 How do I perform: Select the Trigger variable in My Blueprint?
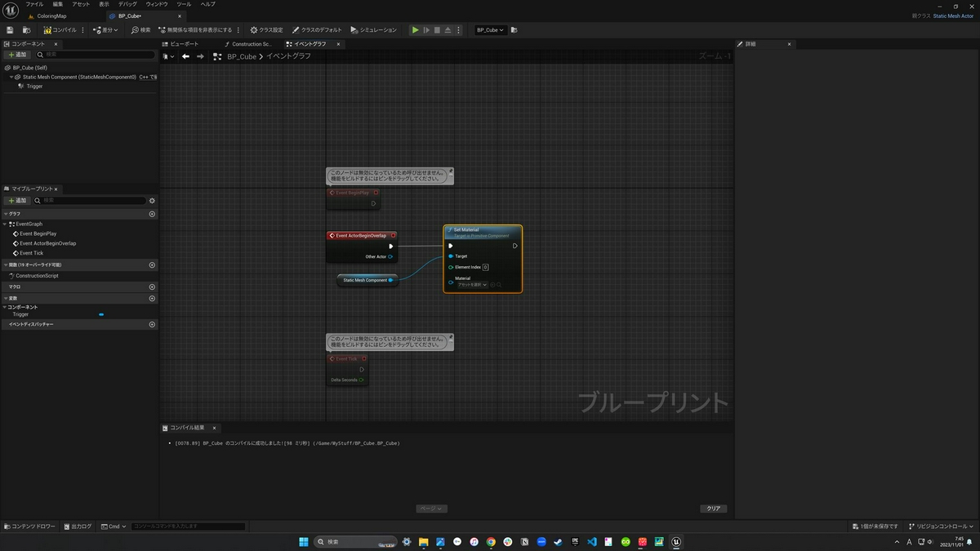point(20,314)
